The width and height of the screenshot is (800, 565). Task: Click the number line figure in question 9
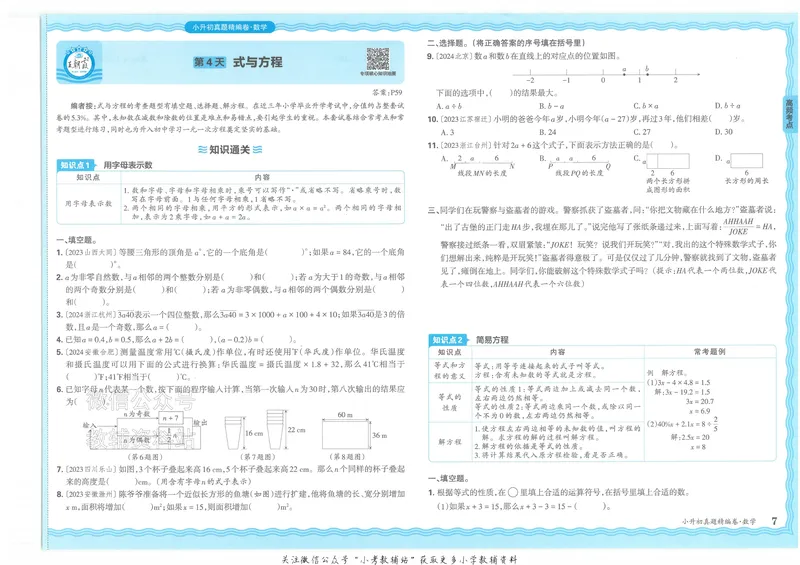tap(605, 75)
